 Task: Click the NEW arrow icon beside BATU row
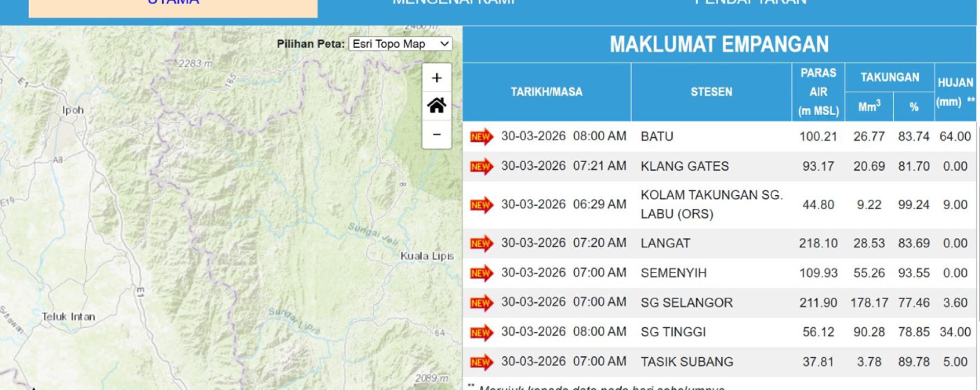point(481,137)
